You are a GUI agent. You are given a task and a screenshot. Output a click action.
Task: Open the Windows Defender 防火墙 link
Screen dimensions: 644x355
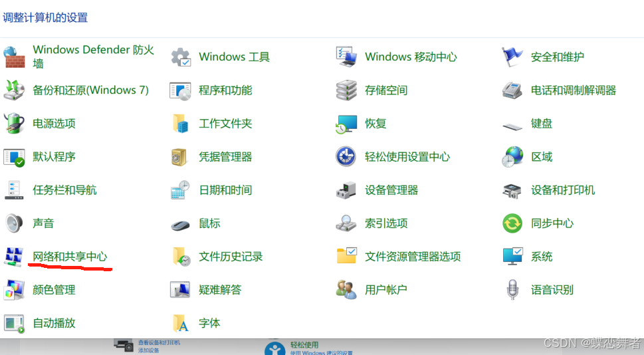point(94,57)
